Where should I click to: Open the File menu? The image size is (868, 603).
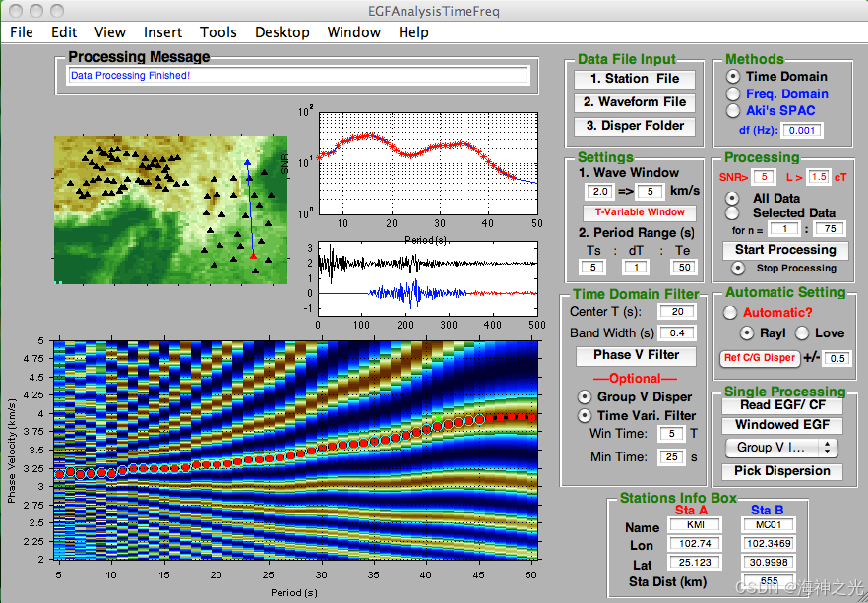pos(22,32)
